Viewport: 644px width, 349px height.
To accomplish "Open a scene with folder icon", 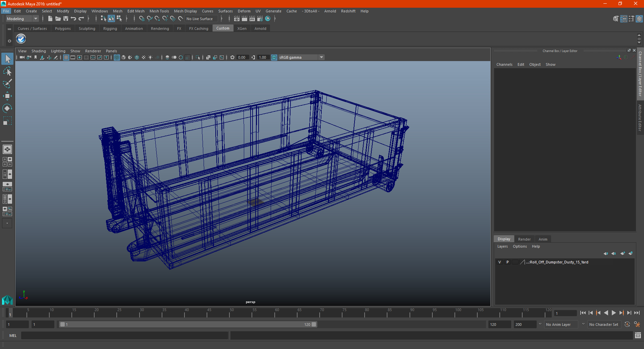I will coord(58,19).
